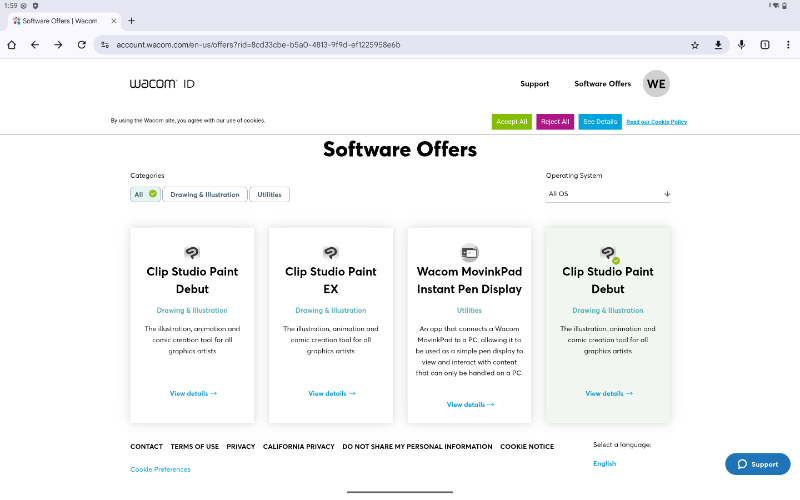The height and width of the screenshot is (500, 800).
Task: Bookmark this page with star icon
Action: [695, 45]
